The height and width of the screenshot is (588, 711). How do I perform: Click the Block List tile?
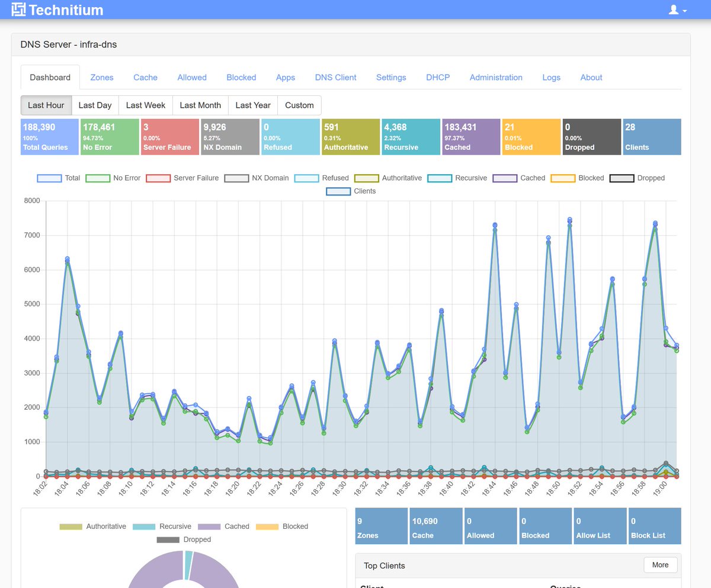pos(655,526)
